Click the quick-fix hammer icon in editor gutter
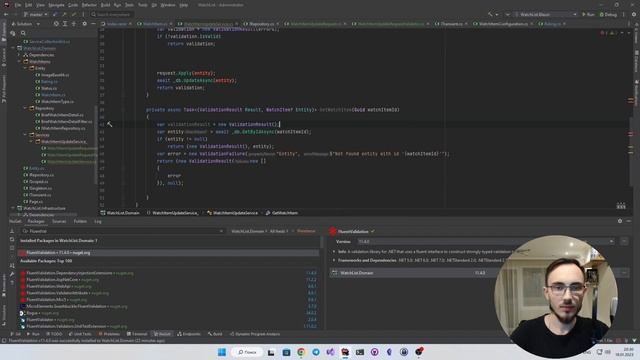Screen dimensions: 640x360 [x=110, y=124]
